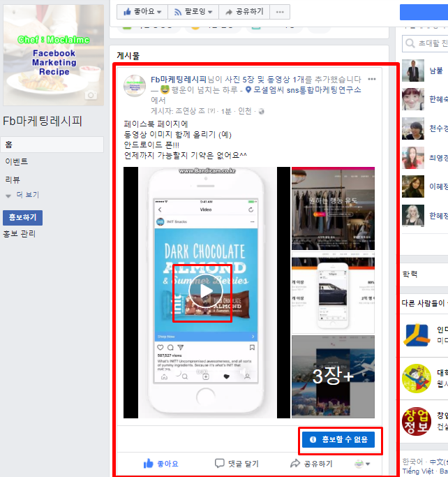Click the post author profile picture
The image size is (448, 477).
pyautogui.click(x=135, y=86)
